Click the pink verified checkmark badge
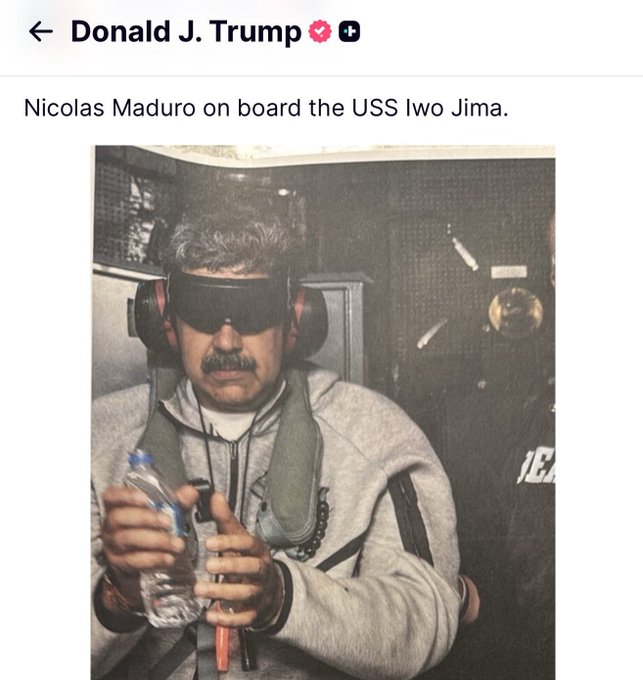The image size is (643, 680). [320, 32]
